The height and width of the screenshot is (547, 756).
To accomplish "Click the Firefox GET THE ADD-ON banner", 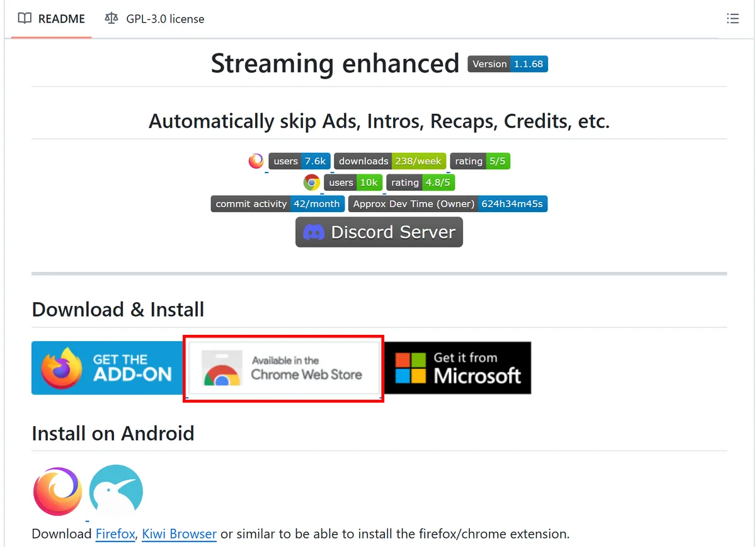I will pos(107,368).
